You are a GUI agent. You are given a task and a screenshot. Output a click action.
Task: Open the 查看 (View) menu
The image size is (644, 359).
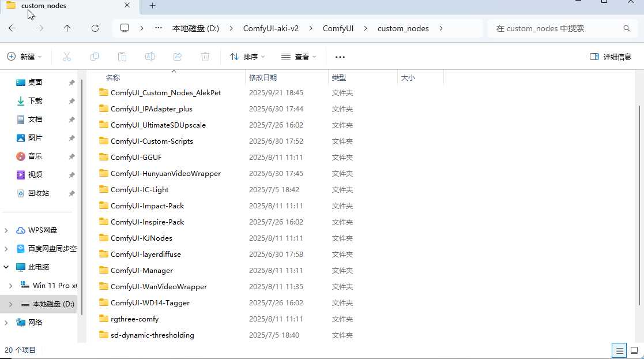(x=299, y=57)
